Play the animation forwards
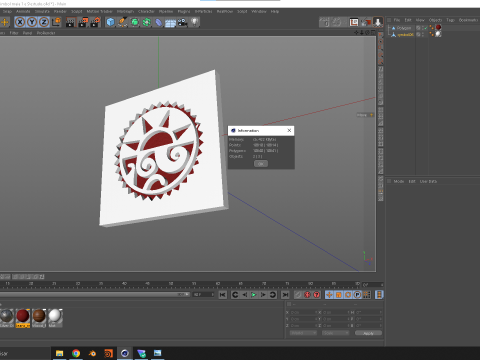 tap(254, 295)
